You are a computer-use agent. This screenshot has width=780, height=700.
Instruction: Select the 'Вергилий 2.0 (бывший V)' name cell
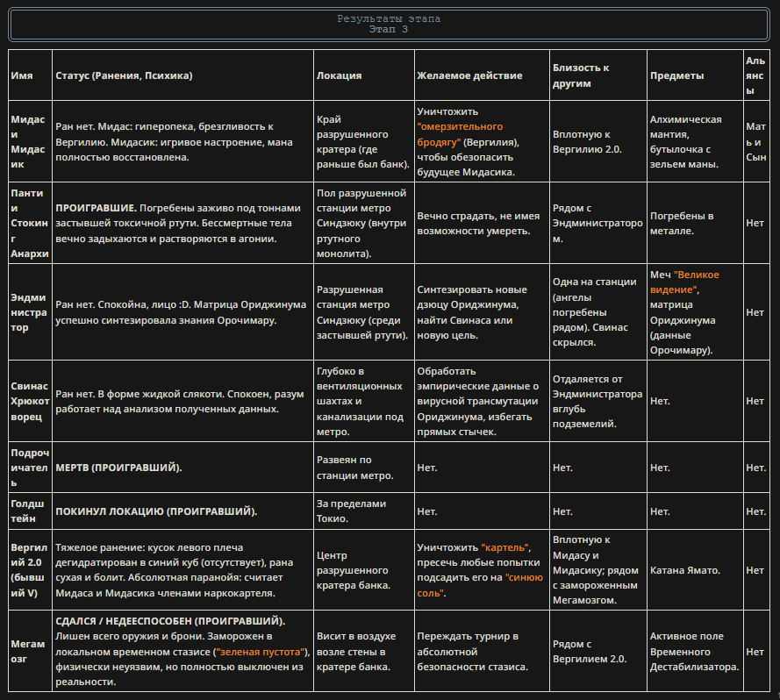(x=31, y=569)
